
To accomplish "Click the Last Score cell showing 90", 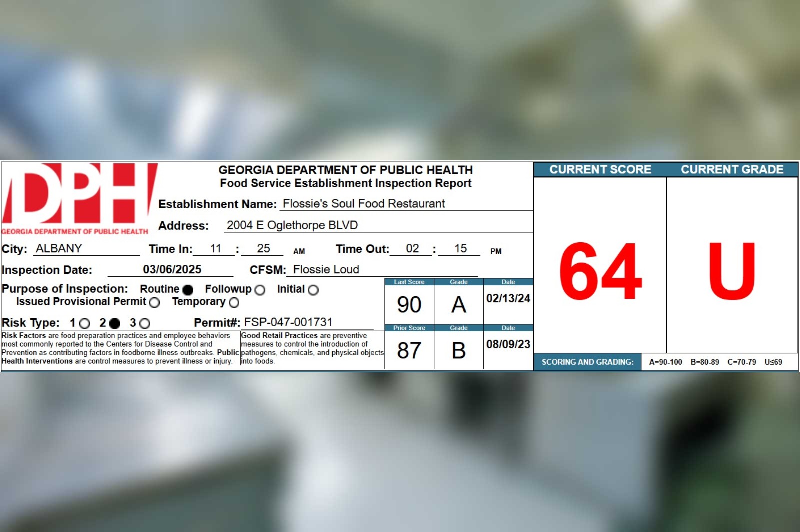I will coord(409,304).
